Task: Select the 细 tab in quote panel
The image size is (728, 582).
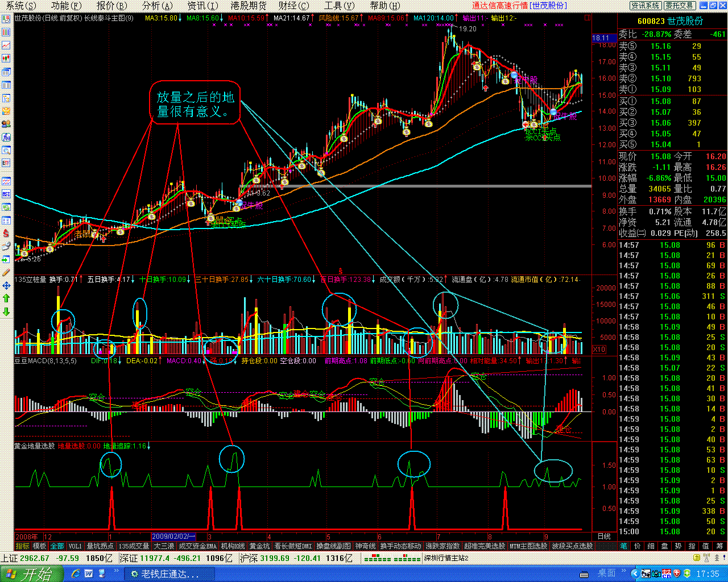Action: coord(651,546)
